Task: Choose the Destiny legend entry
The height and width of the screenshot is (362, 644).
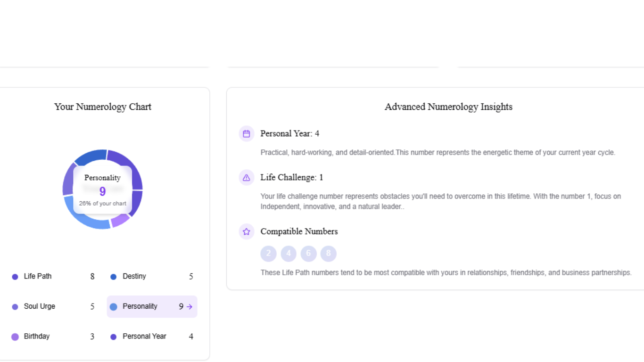Action: coord(152,277)
